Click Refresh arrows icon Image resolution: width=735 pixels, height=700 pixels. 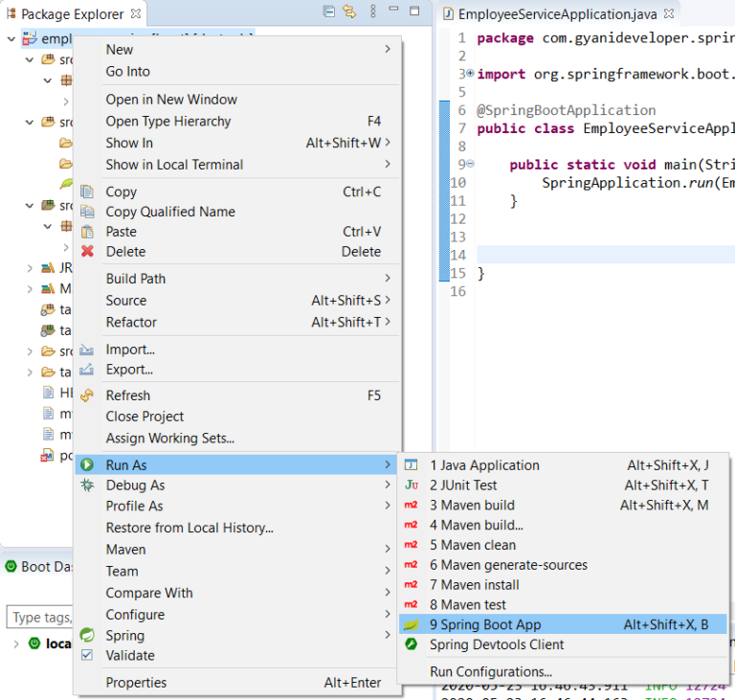[x=87, y=395]
